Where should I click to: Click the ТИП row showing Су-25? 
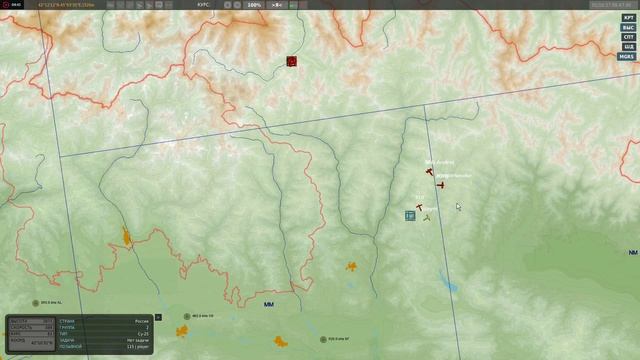(104, 334)
